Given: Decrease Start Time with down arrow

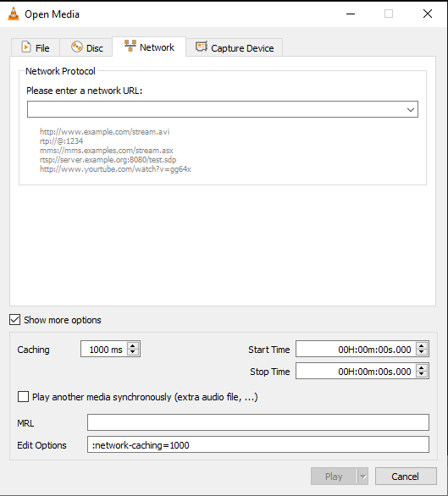Looking at the screenshot, I should [x=422, y=352].
